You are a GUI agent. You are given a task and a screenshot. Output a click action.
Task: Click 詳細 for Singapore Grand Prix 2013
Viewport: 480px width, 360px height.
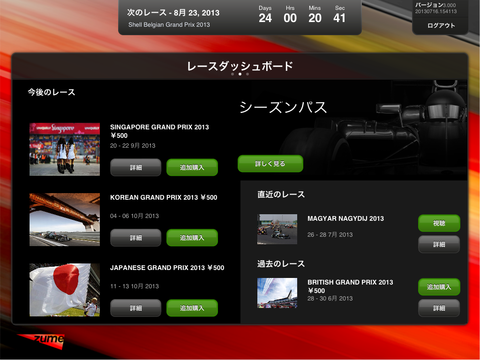(136, 167)
